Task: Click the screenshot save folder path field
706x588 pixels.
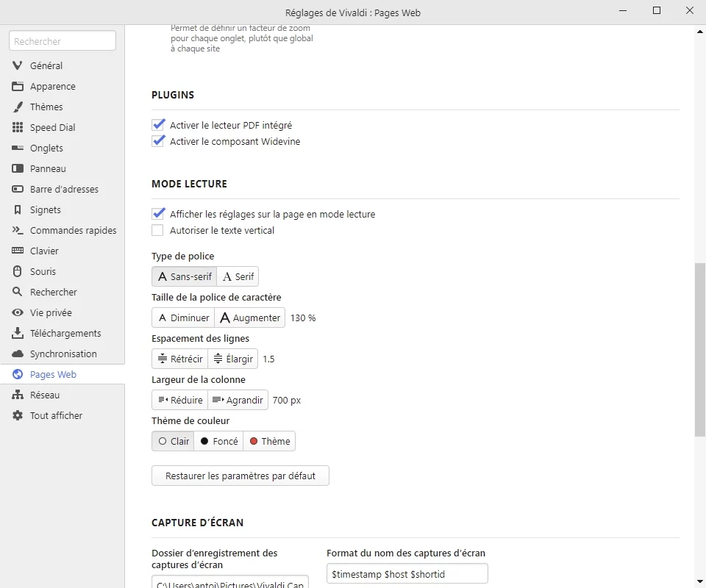Action: [230, 581]
